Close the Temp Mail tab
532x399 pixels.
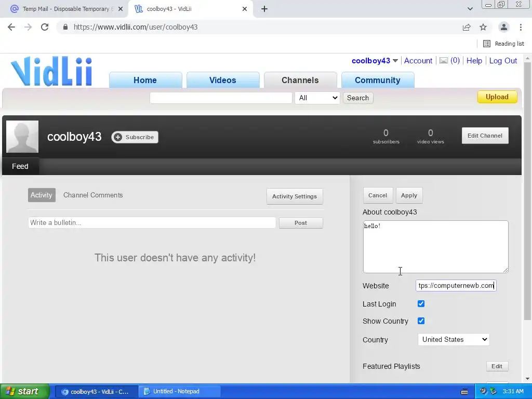(x=121, y=9)
